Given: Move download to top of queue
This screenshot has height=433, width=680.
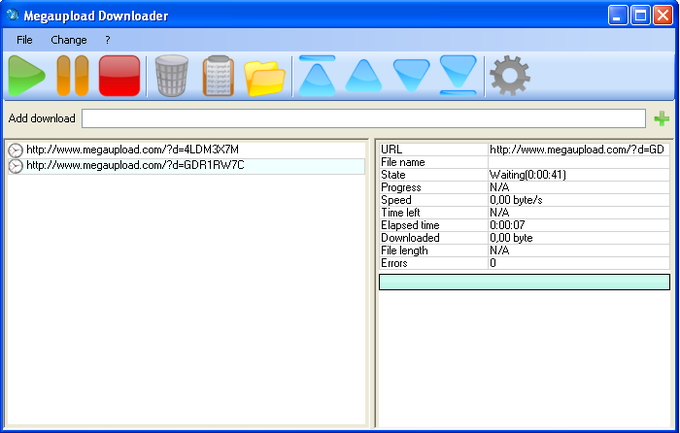Looking at the screenshot, I should pos(317,75).
